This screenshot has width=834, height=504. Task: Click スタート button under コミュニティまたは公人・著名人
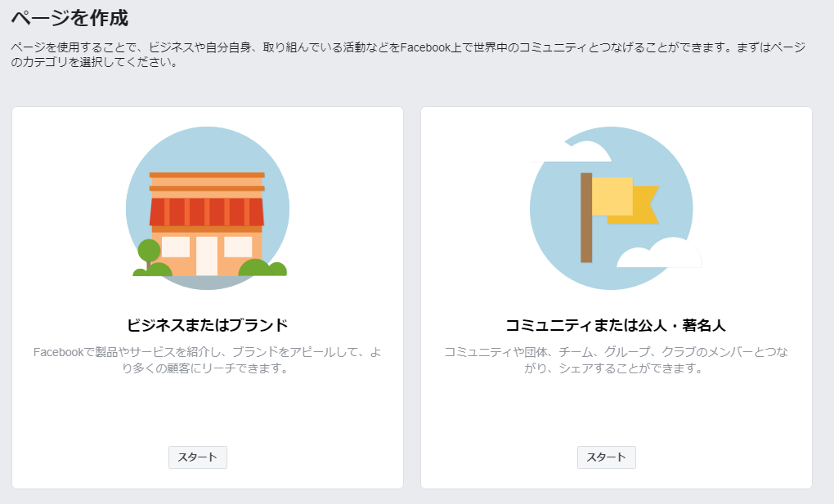coord(607,457)
